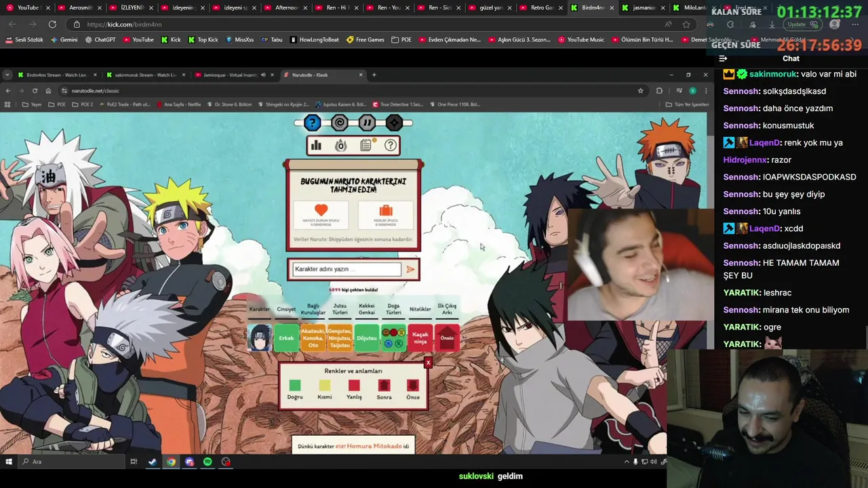Bookmark the Narutodle page with the star
Image resolution: width=868 pixels, height=488 pixels.
(x=640, y=91)
